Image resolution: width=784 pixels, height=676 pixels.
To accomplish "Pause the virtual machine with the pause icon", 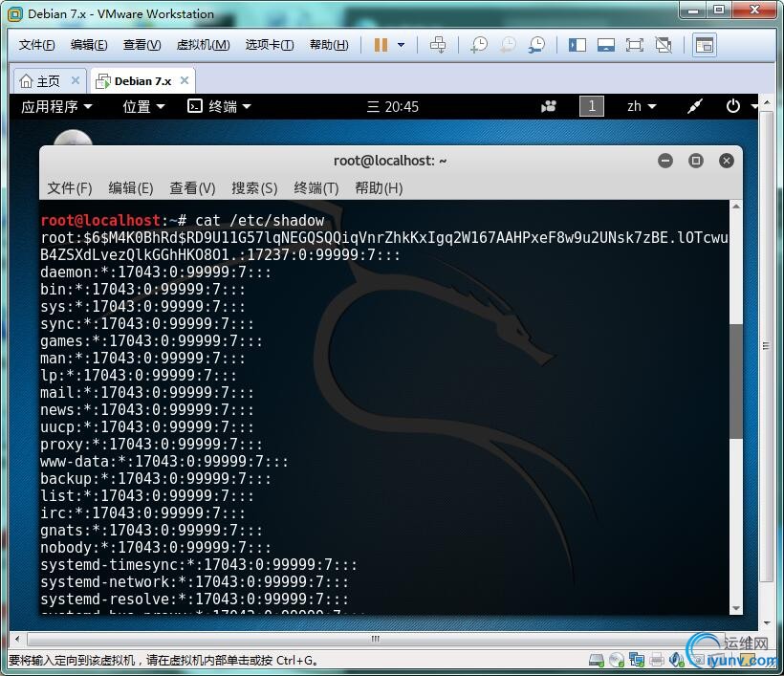I will point(381,45).
